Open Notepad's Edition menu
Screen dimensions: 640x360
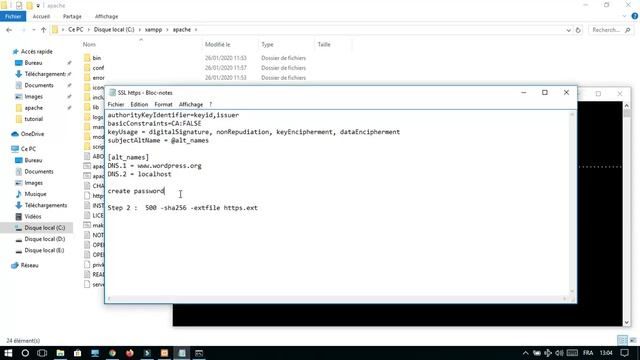pyautogui.click(x=139, y=104)
